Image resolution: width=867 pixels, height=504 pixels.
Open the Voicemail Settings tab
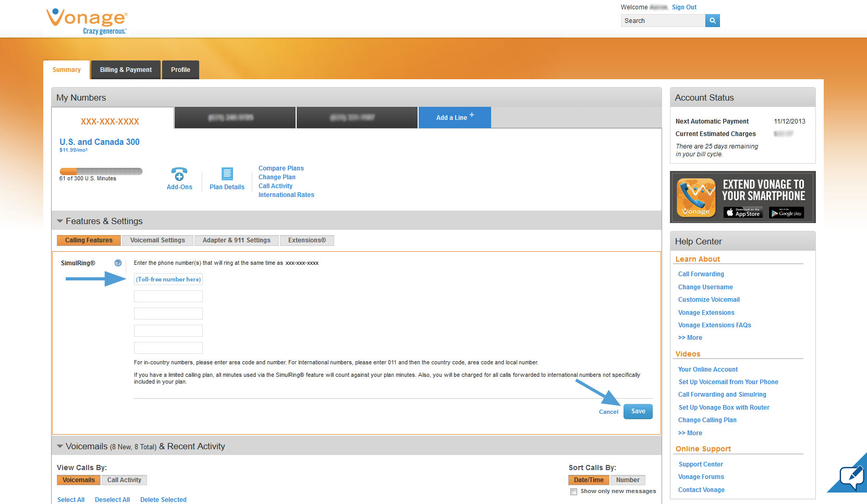coord(157,240)
